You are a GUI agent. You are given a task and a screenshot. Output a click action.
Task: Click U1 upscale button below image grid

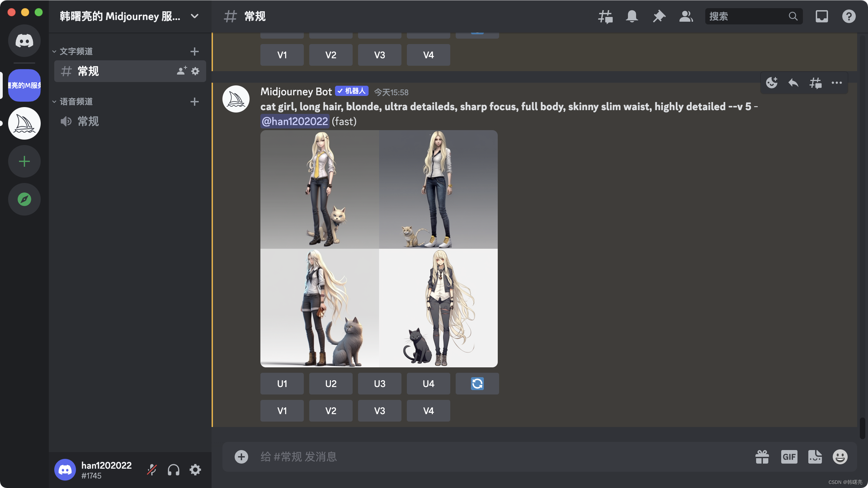[282, 384]
